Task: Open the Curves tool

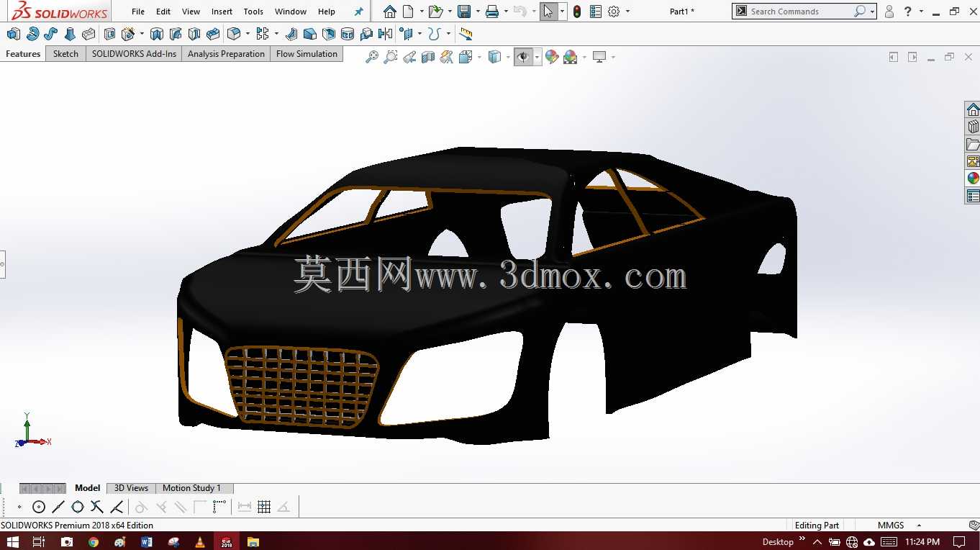Action: pos(434,34)
